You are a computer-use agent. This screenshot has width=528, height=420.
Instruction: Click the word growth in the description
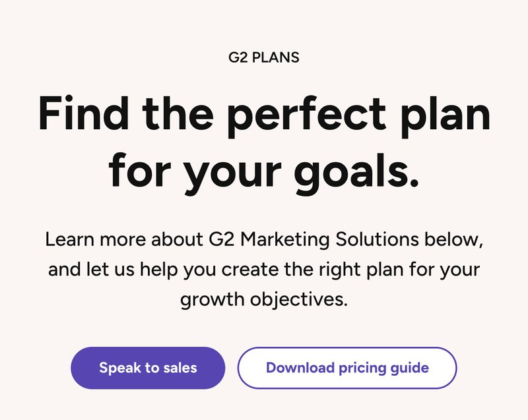click(x=213, y=300)
